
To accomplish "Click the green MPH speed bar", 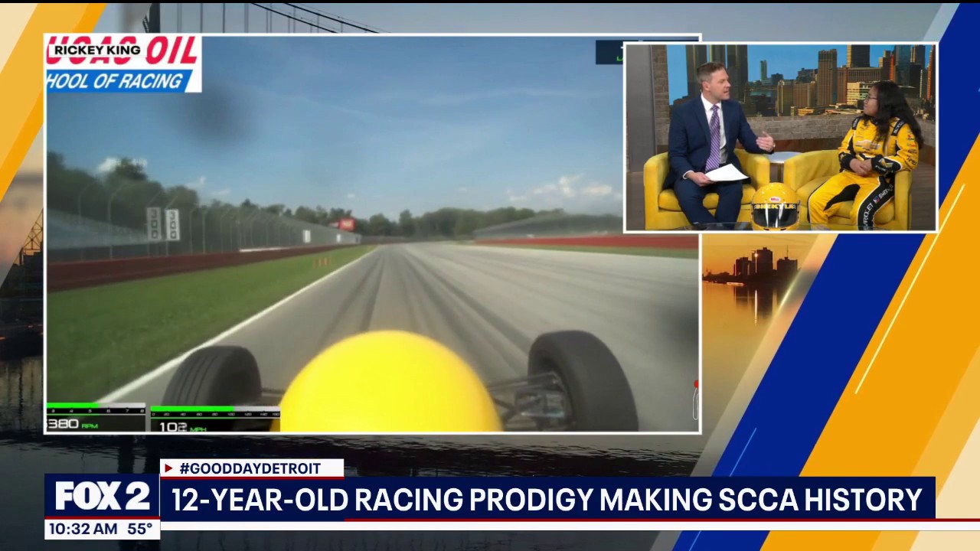I will coord(192,409).
